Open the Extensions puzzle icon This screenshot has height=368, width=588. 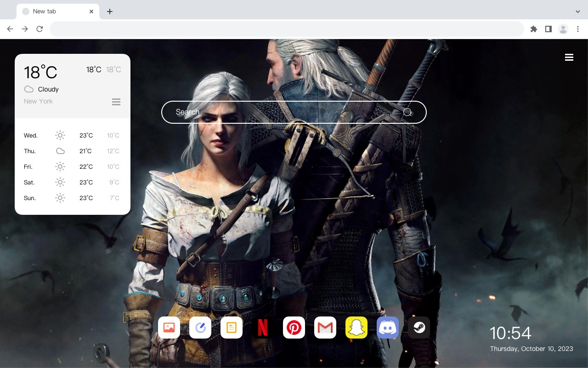[x=534, y=29]
